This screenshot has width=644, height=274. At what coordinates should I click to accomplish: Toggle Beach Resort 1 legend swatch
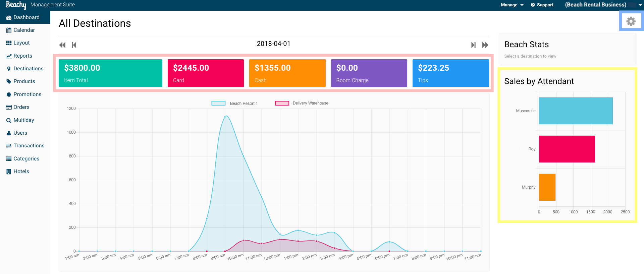click(x=218, y=103)
